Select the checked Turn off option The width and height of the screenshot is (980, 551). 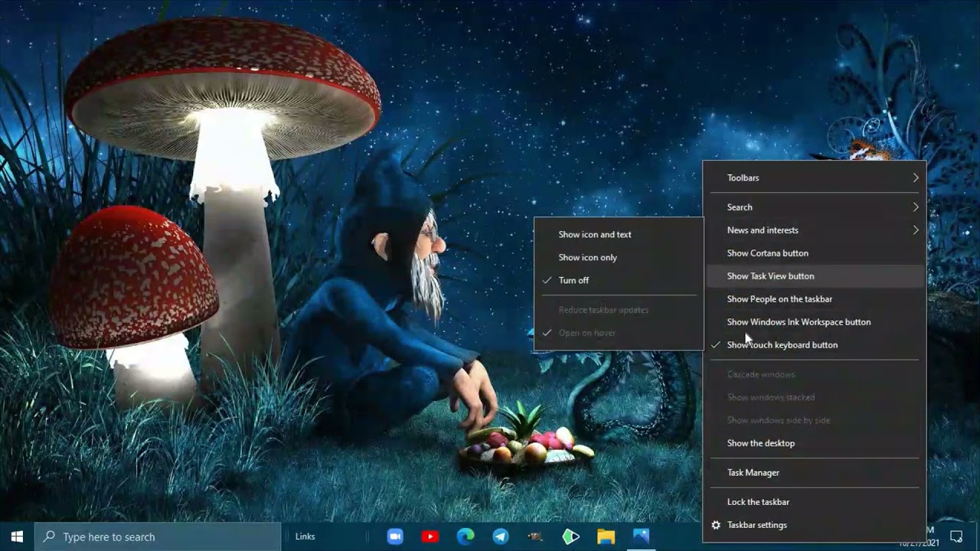(x=618, y=280)
